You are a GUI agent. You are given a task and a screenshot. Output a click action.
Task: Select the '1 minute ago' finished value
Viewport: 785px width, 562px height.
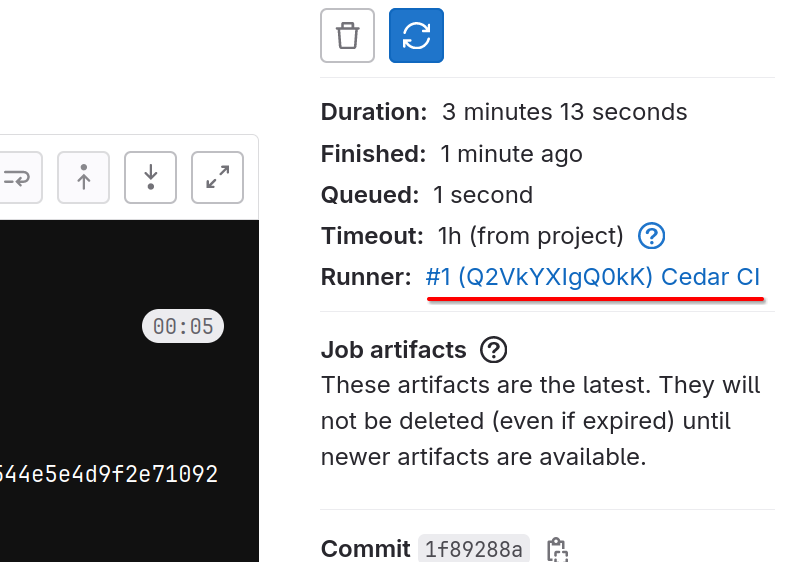pos(511,154)
